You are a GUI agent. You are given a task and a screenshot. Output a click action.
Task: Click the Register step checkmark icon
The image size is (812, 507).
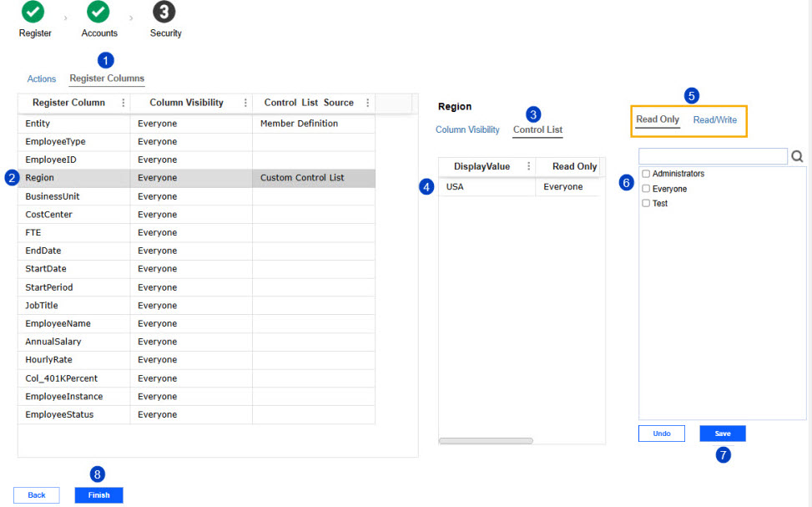(x=33, y=12)
